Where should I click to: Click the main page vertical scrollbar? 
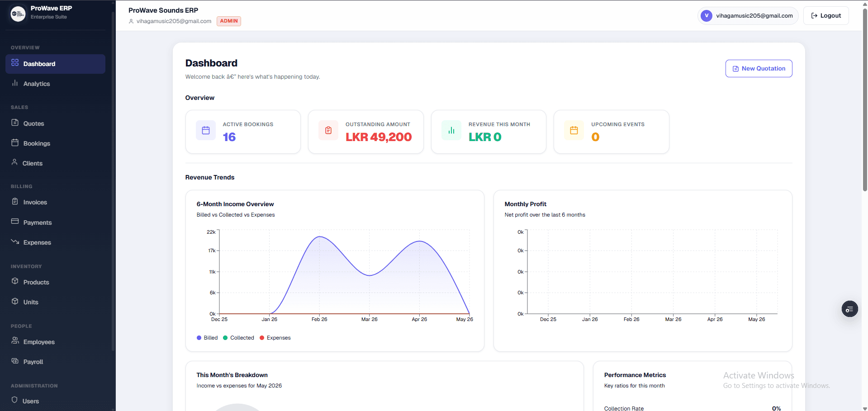coord(865,99)
